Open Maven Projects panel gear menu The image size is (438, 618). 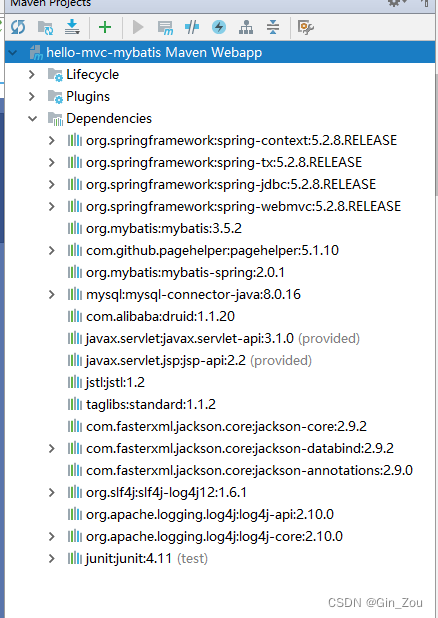tap(395, 3)
